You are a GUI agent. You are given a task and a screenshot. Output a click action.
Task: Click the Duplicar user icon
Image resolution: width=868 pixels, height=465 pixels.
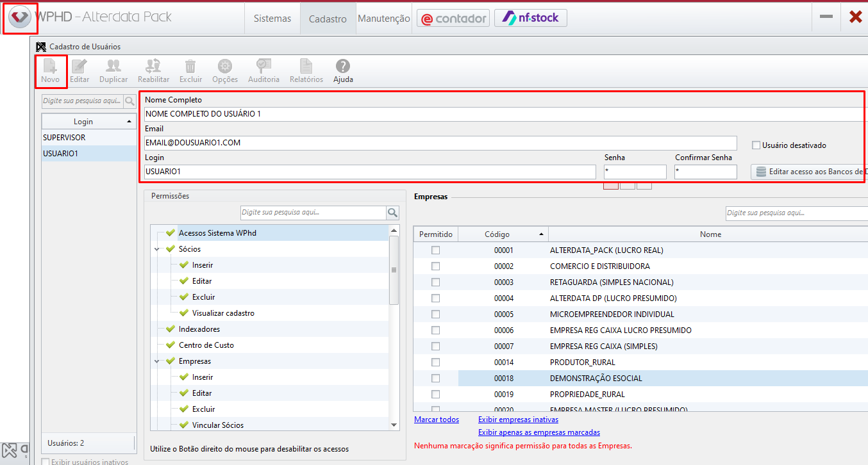(x=113, y=67)
